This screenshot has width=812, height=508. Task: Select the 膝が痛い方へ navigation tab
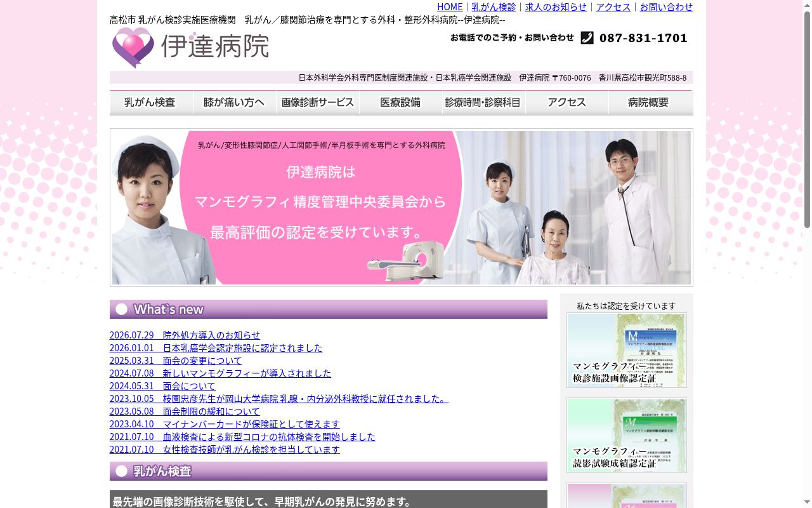click(234, 103)
